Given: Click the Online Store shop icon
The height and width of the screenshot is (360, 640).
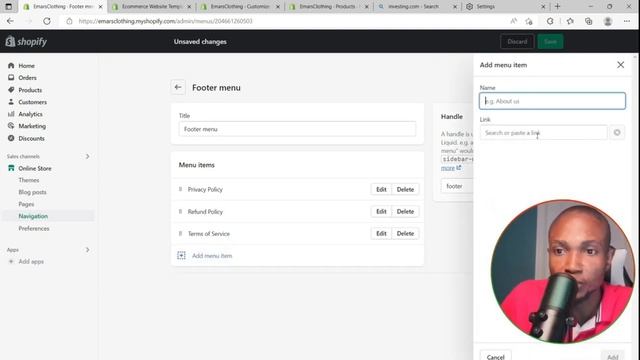Looking at the screenshot, I should (11, 168).
